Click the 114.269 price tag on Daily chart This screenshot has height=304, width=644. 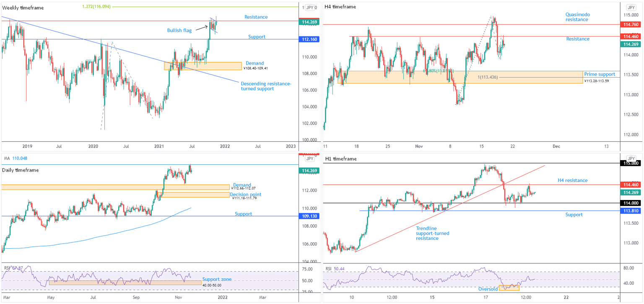309,171
